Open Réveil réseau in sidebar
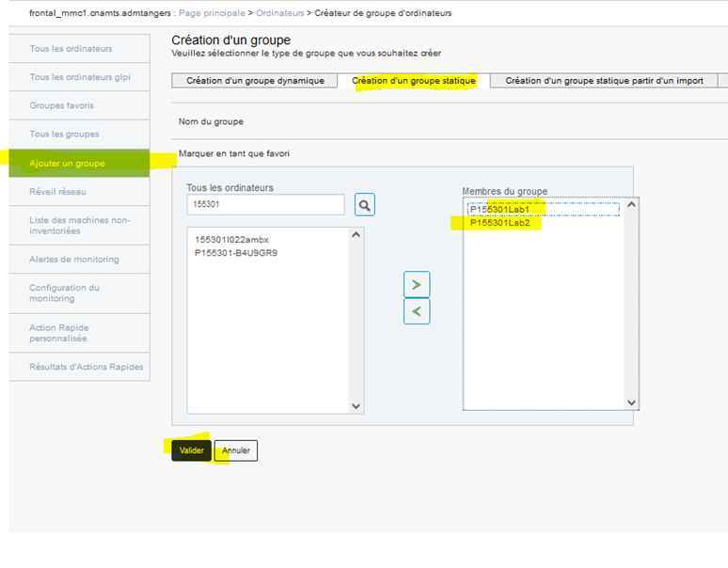Image resolution: width=728 pixels, height=568 pixels. click(x=57, y=192)
